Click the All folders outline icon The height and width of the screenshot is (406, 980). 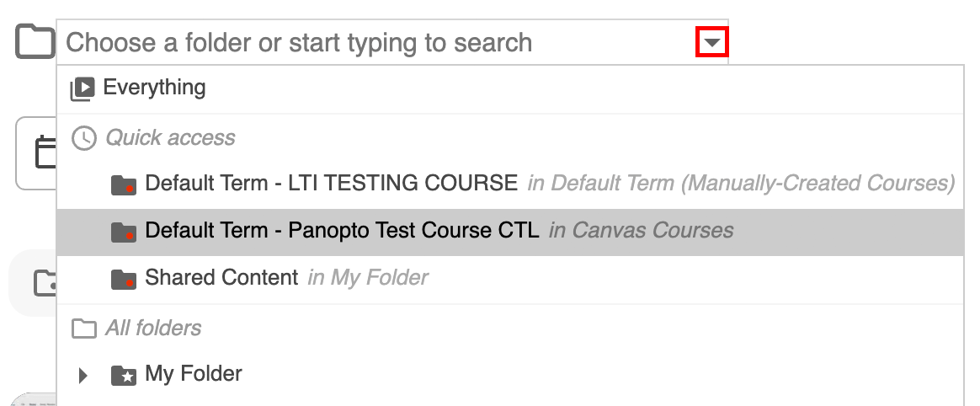[x=83, y=329]
